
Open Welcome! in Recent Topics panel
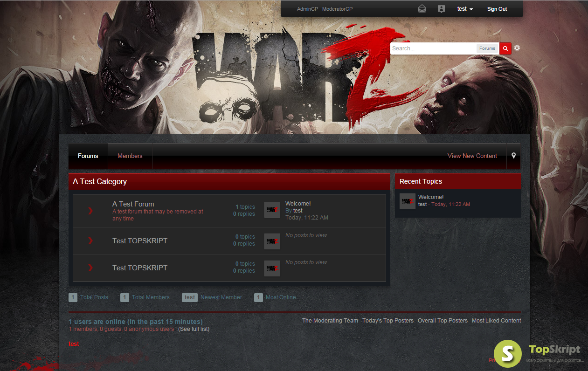[431, 197]
